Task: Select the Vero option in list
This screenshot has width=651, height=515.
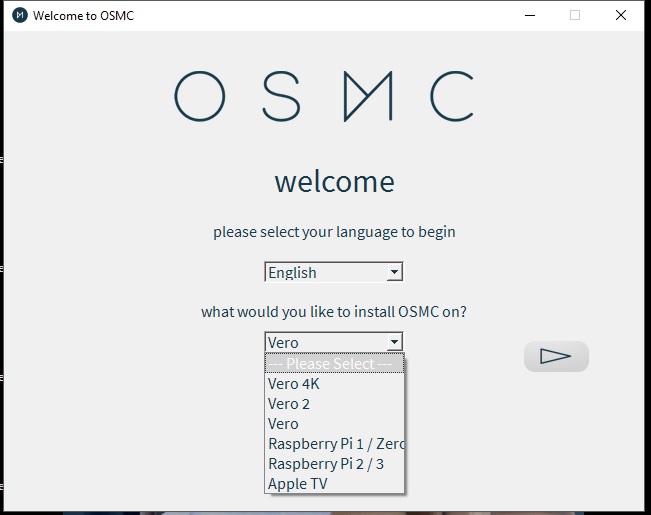Action: [x=334, y=424]
